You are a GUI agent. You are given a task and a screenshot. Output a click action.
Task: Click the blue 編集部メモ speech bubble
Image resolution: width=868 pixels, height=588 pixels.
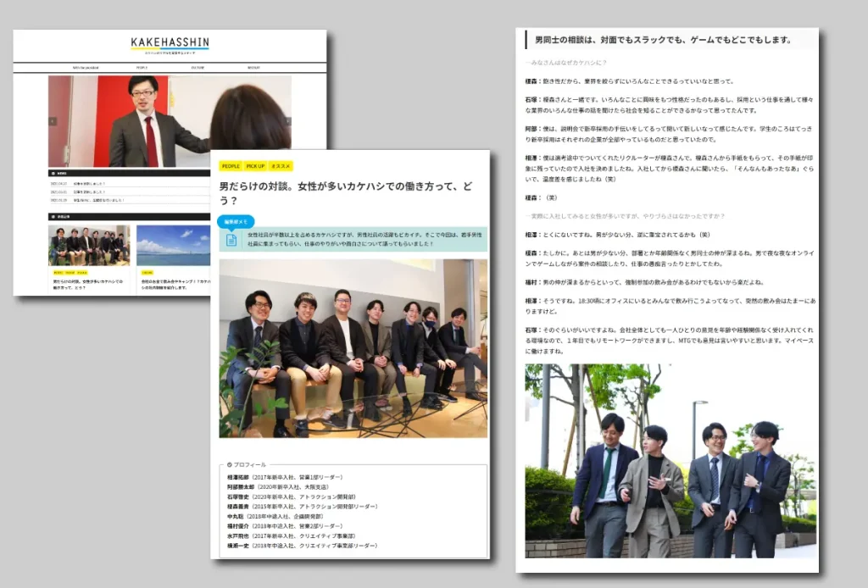[x=236, y=222]
